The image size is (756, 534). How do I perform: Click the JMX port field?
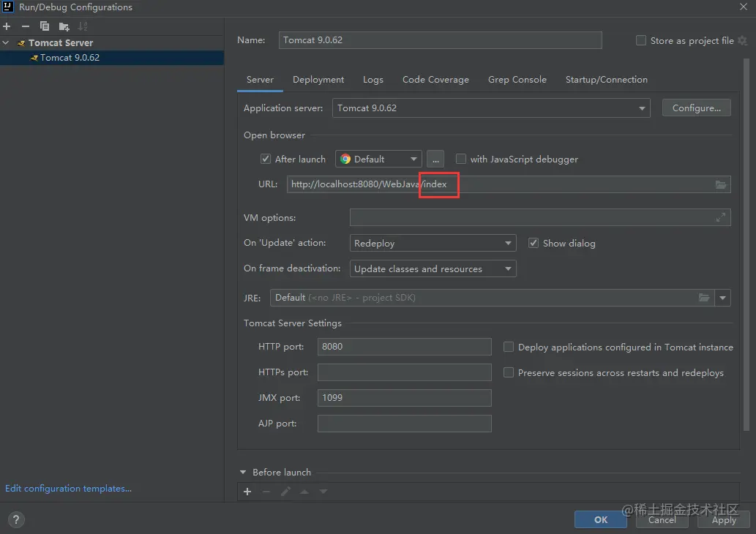404,398
